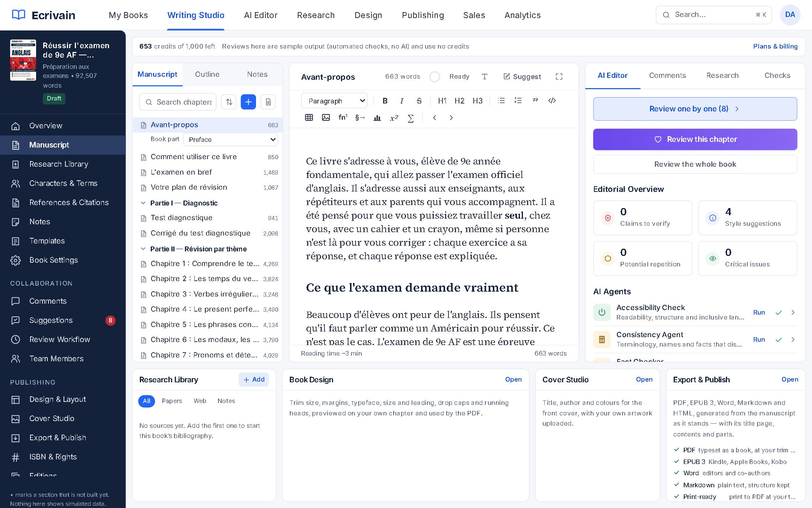Insert an image into chapter
Image resolution: width=812 pixels, height=508 pixels.
[x=326, y=118]
